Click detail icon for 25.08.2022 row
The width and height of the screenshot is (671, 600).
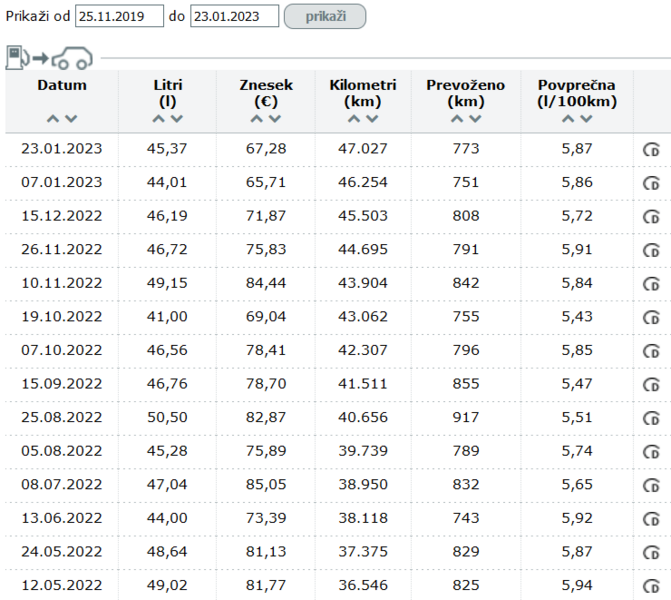pyautogui.click(x=651, y=417)
